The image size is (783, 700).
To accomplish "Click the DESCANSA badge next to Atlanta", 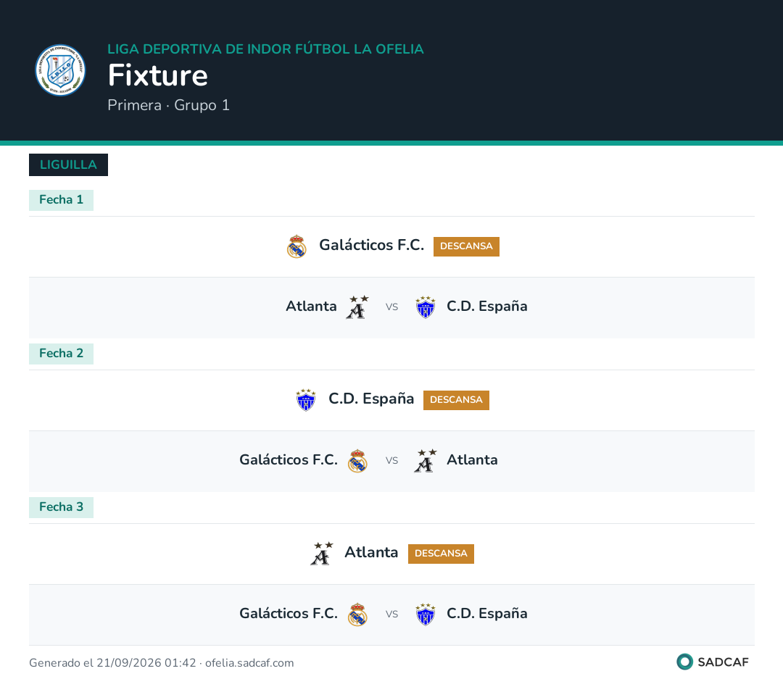I will pos(441,554).
